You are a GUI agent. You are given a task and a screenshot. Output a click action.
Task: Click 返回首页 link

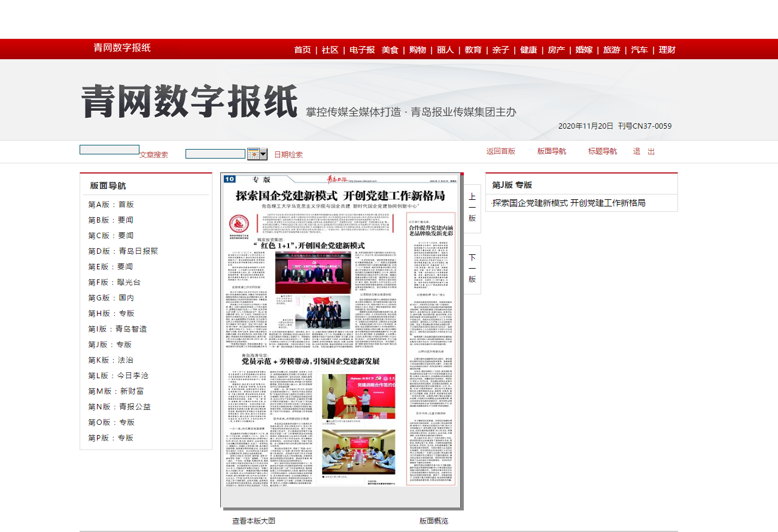500,151
